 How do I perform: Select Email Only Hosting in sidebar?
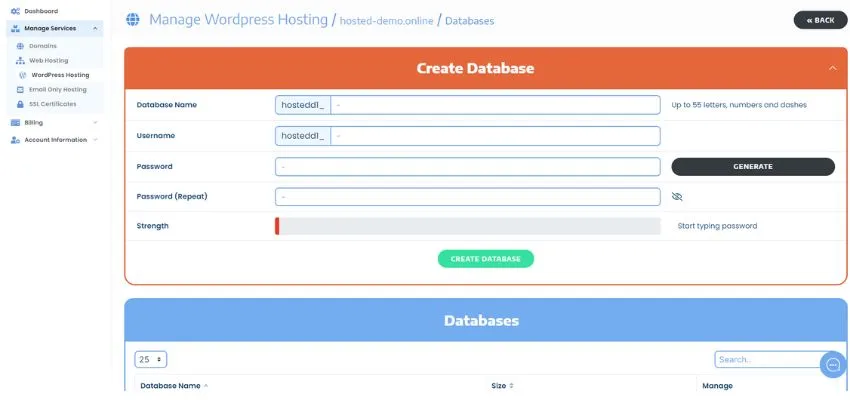[x=57, y=89]
